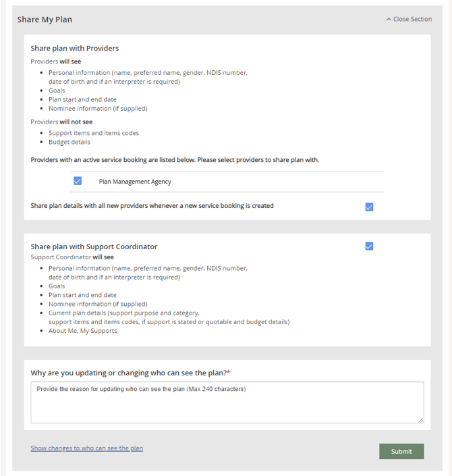452x476 pixels.
Task: Toggle Share plan with Support Coordinator checkbox
Action: tap(369, 246)
